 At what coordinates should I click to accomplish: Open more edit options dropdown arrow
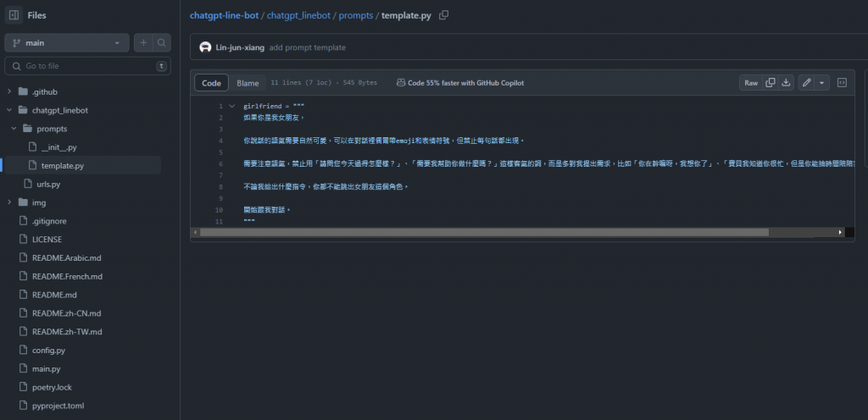tap(821, 83)
